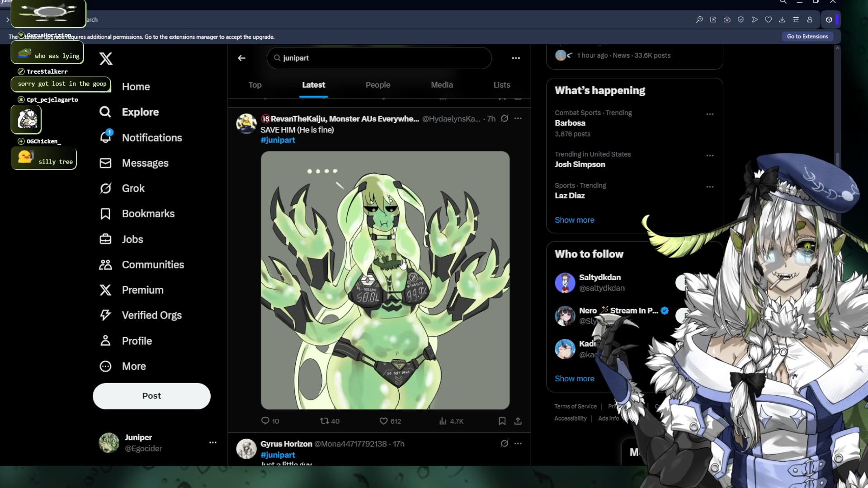Viewport: 868px width, 488px height.
Task: Open Juniper account switcher menu
Action: pos(212,442)
